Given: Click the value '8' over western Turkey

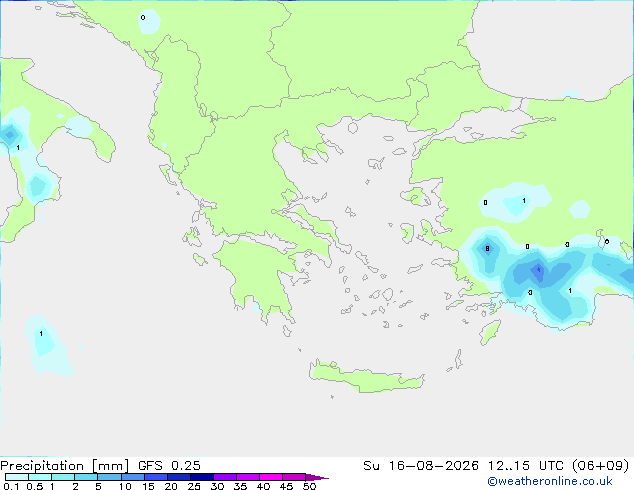Looking at the screenshot, I should 487,249.
